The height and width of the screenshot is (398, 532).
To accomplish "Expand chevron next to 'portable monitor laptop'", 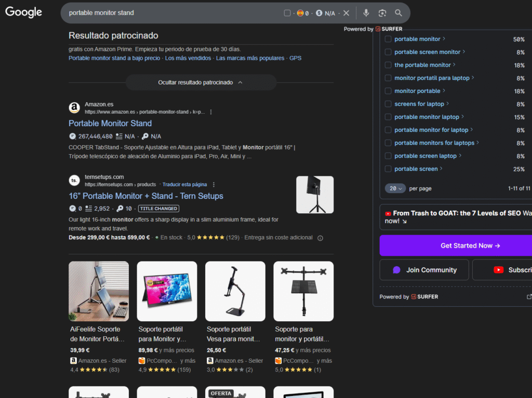I will pos(463,117).
